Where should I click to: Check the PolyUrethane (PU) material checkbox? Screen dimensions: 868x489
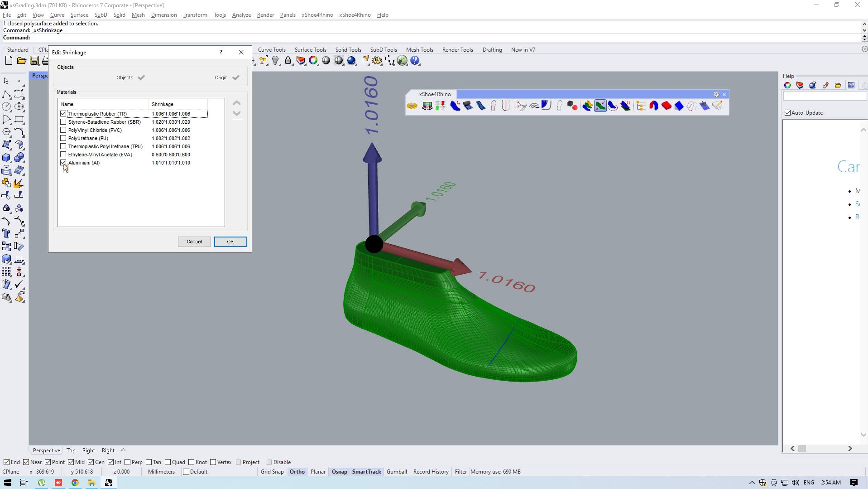pos(63,138)
